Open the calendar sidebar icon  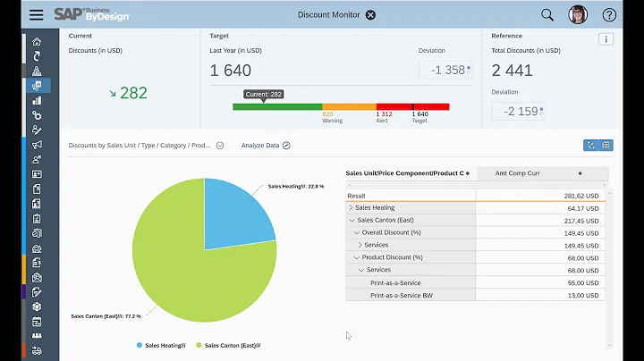tap(37, 322)
